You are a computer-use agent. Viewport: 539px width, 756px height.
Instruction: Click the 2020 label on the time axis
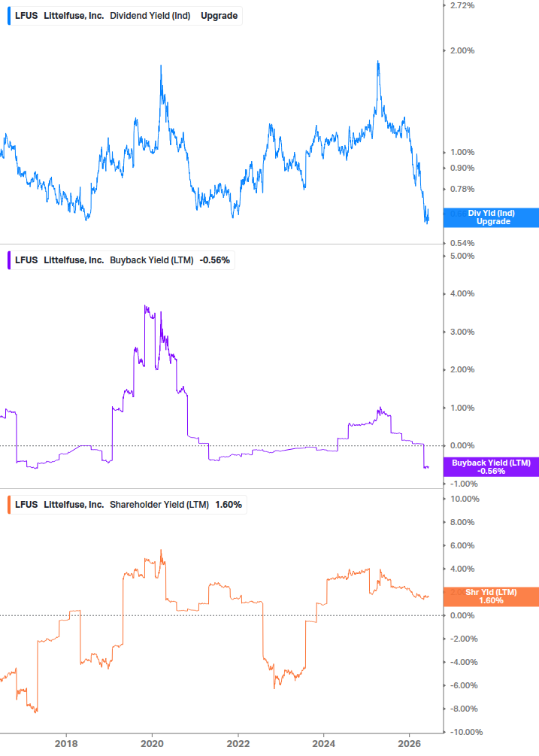click(152, 744)
